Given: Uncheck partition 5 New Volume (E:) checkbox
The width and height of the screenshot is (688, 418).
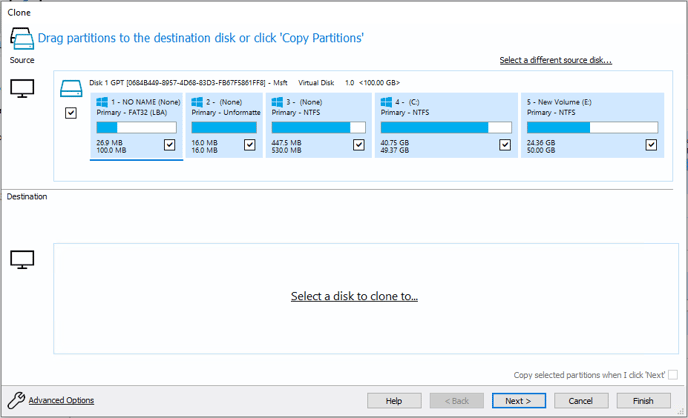Looking at the screenshot, I should click(x=651, y=145).
